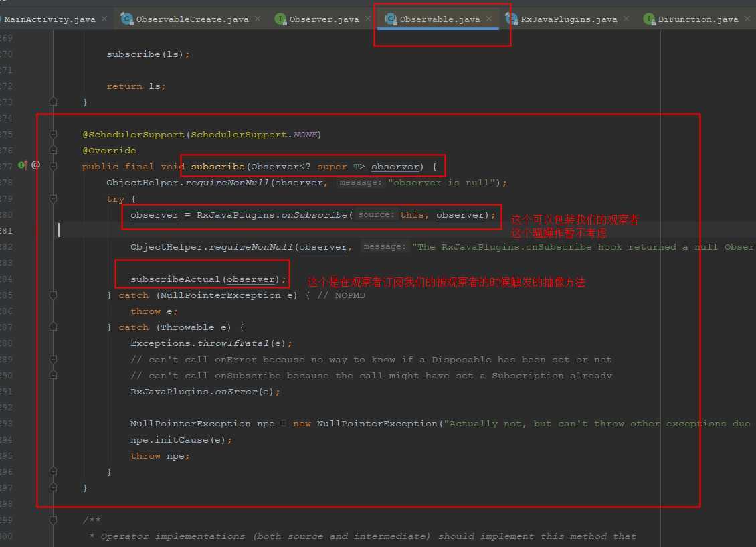Viewport: 756px width, 547px height.
Task: Click the subscribe method name in declaration
Action: click(217, 167)
